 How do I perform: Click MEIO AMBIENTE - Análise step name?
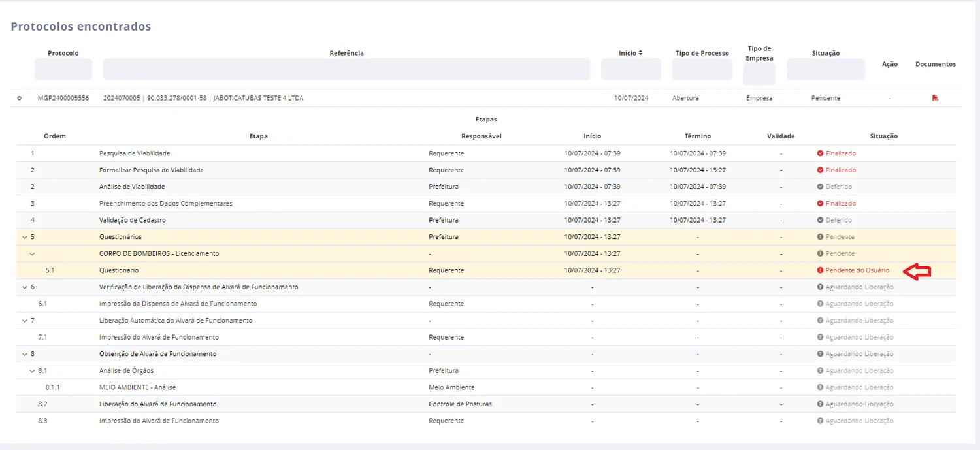[x=137, y=387]
